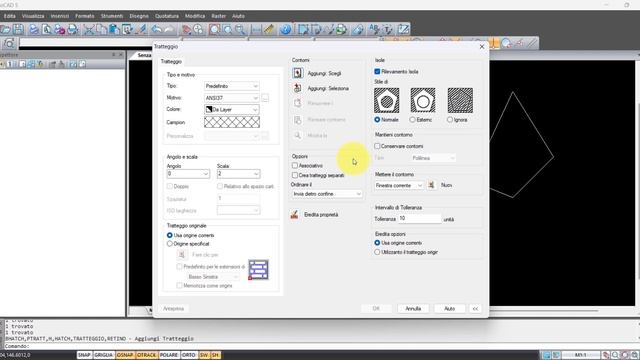Click the Annulla button
The width and height of the screenshot is (640, 360).
click(413, 309)
